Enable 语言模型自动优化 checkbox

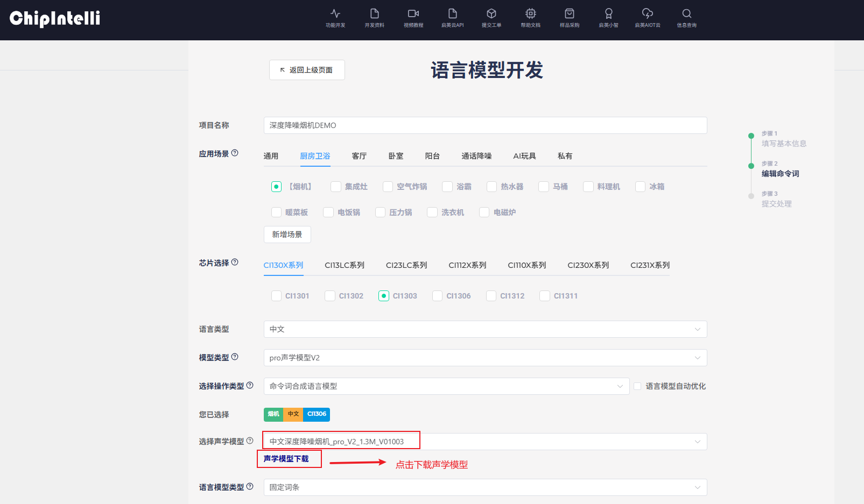(x=637, y=386)
